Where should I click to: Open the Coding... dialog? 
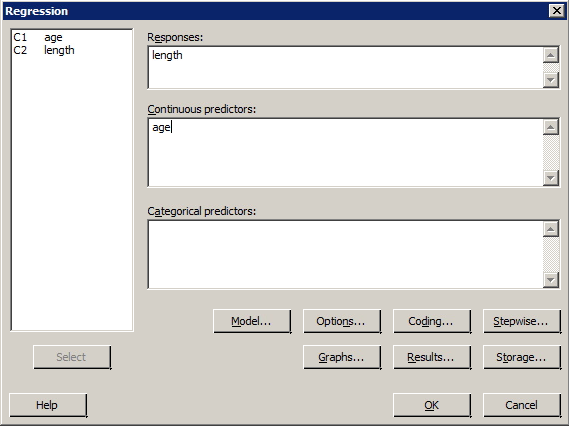click(x=432, y=321)
